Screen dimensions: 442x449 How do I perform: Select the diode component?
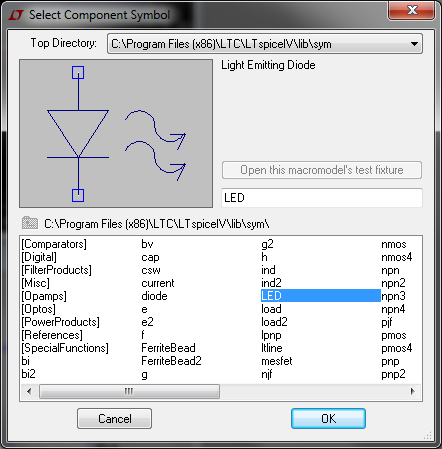[x=154, y=296]
